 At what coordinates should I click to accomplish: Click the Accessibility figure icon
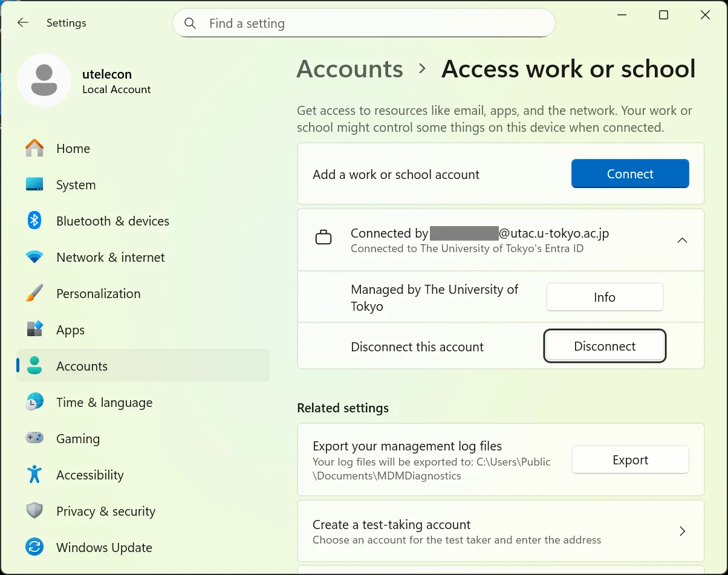pos(34,475)
